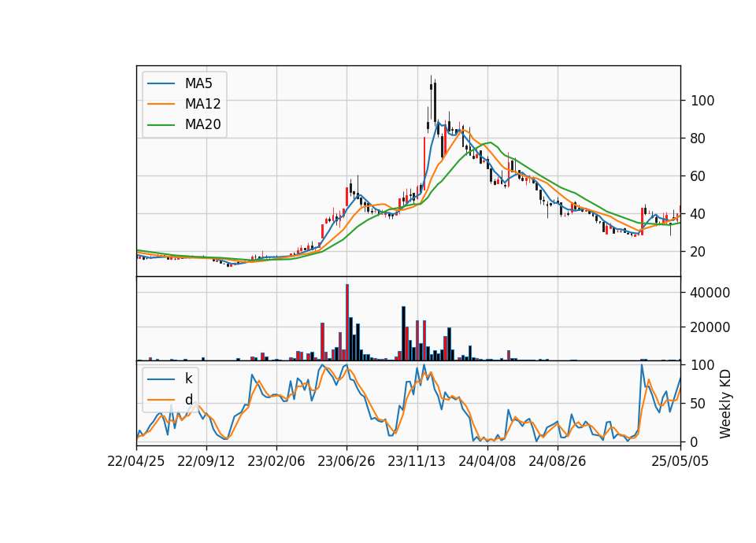Click the Weekly KD axis label

(725, 404)
